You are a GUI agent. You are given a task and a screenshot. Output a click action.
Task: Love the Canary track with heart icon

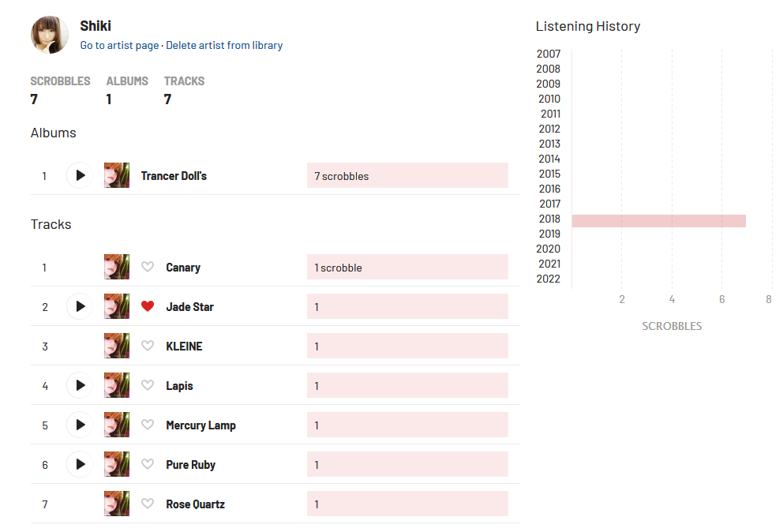pos(148,267)
